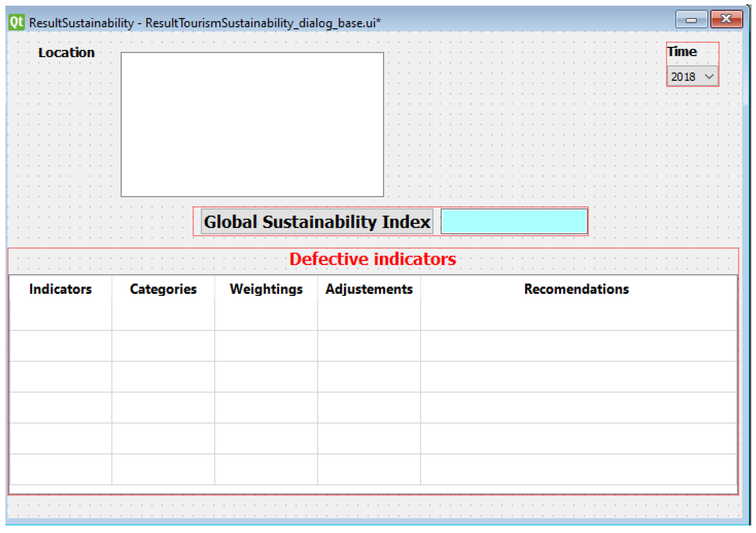Click second row cell under Categories
The image size is (756, 533).
[x=163, y=346]
